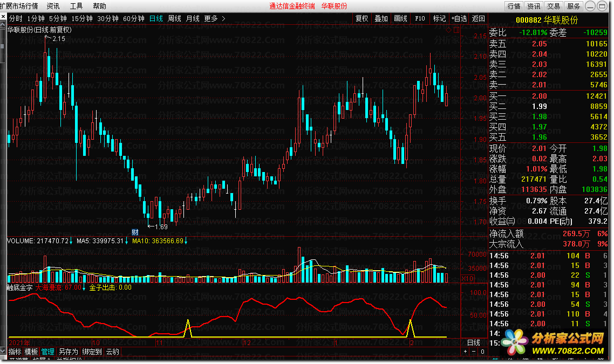Screen dimensions: 614x364
Task: Click 云豹 in the bottom bar
Action: [112, 352]
